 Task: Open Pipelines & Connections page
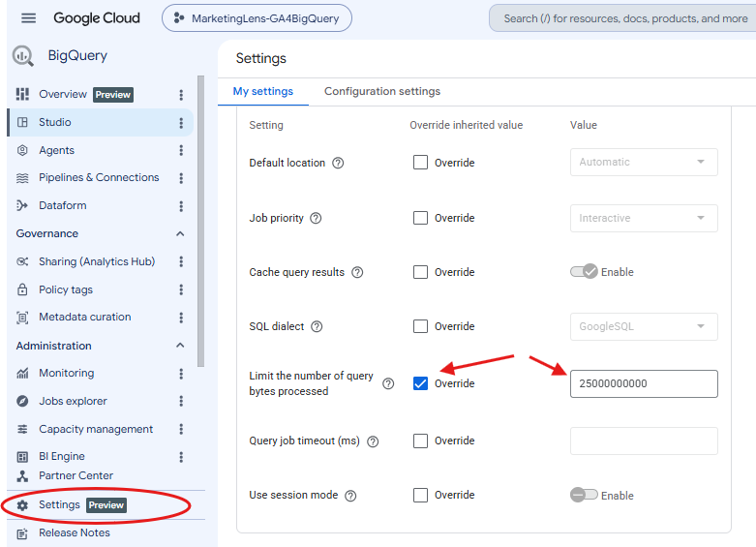(x=101, y=177)
